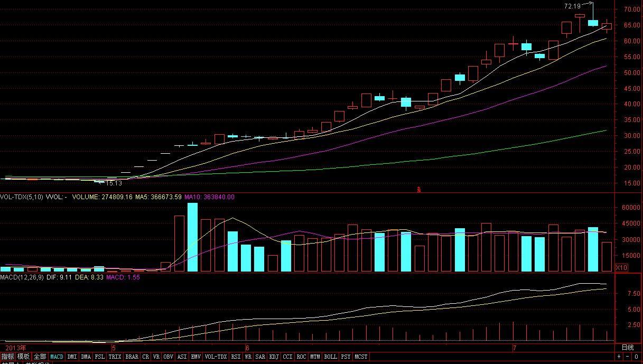Show the ASI indicator

[182, 357]
